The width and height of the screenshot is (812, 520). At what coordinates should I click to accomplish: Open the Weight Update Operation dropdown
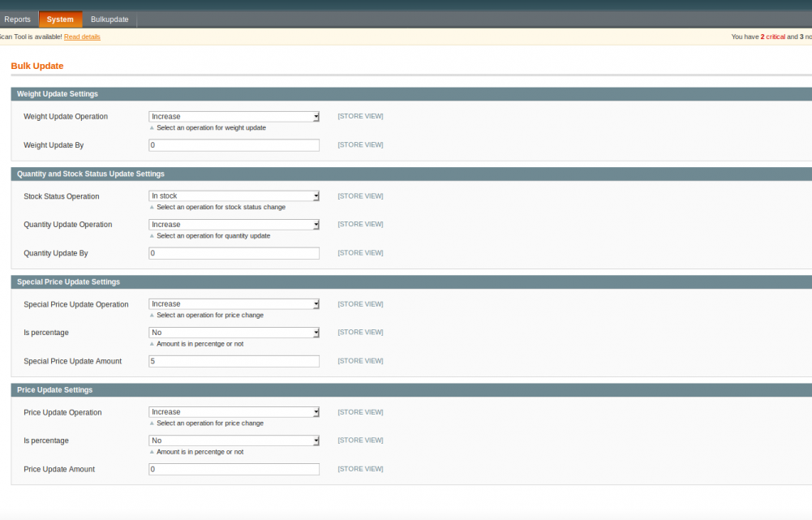point(234,116)
